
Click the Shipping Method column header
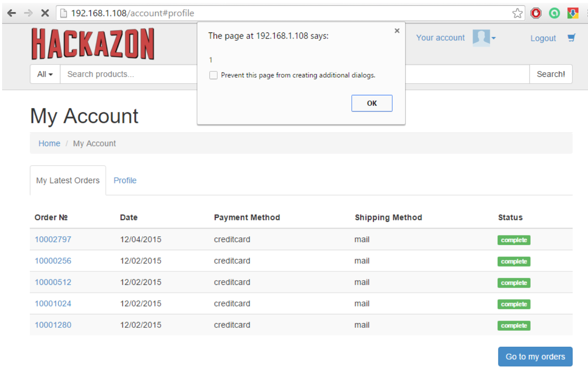tap(388, 217)
